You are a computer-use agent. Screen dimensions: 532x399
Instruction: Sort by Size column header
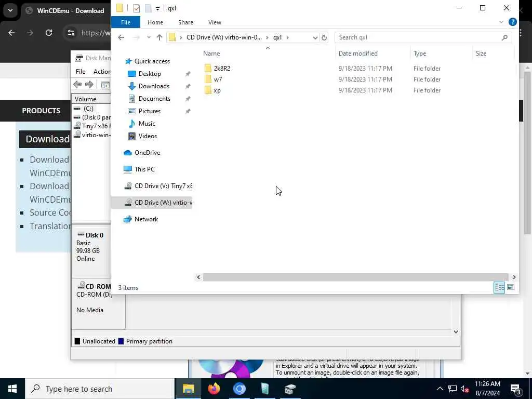481,54
